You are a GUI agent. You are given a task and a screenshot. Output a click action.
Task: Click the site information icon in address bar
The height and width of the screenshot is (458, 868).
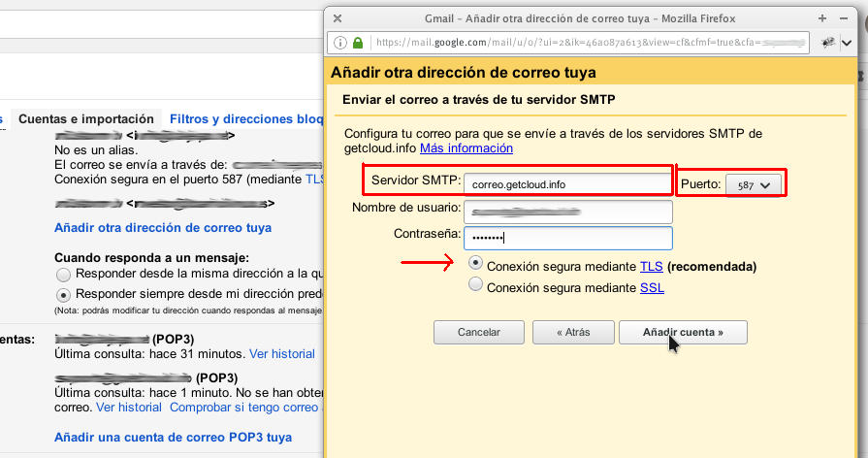tap(339, 43)
